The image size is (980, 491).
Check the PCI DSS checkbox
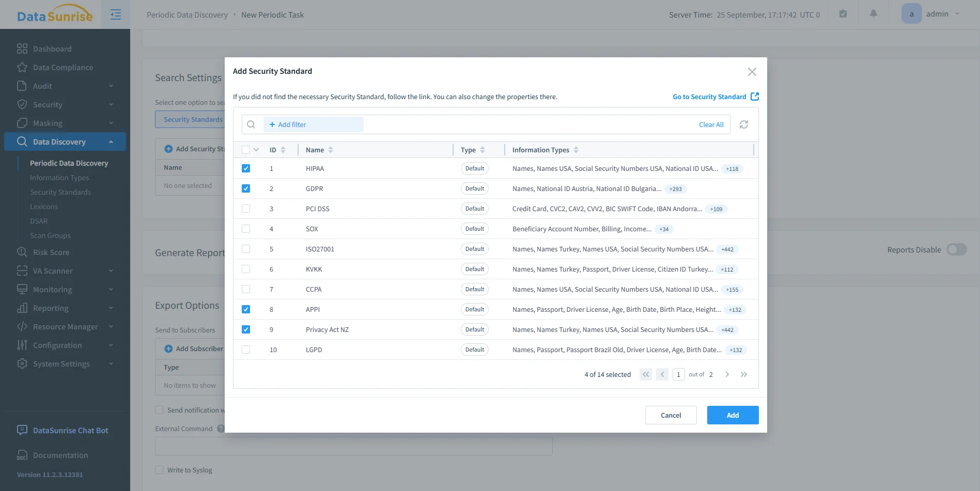pyautogui.click(x=246, y=209)
